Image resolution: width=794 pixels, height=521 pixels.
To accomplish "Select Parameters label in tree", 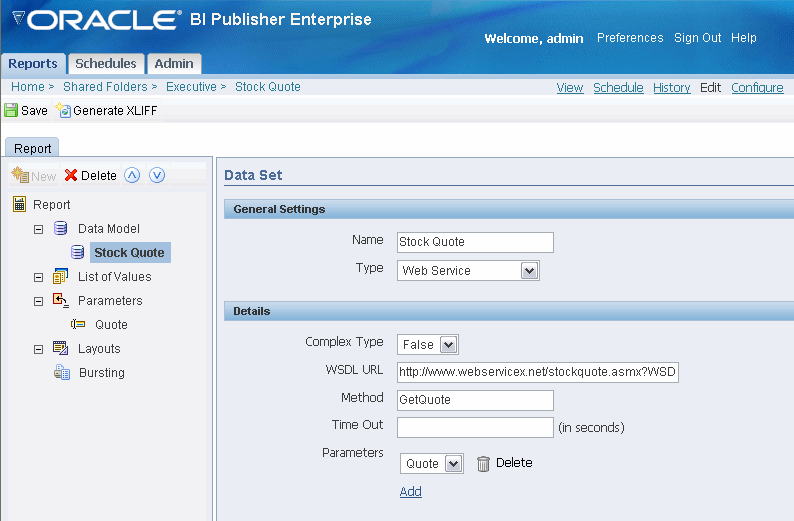I will coord(110,301).
